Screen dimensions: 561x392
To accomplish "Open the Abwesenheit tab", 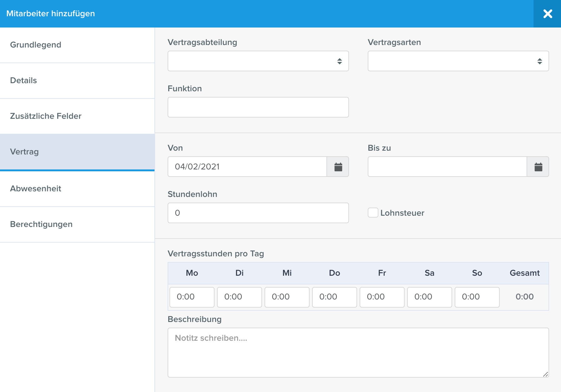I will pos(77,189).
